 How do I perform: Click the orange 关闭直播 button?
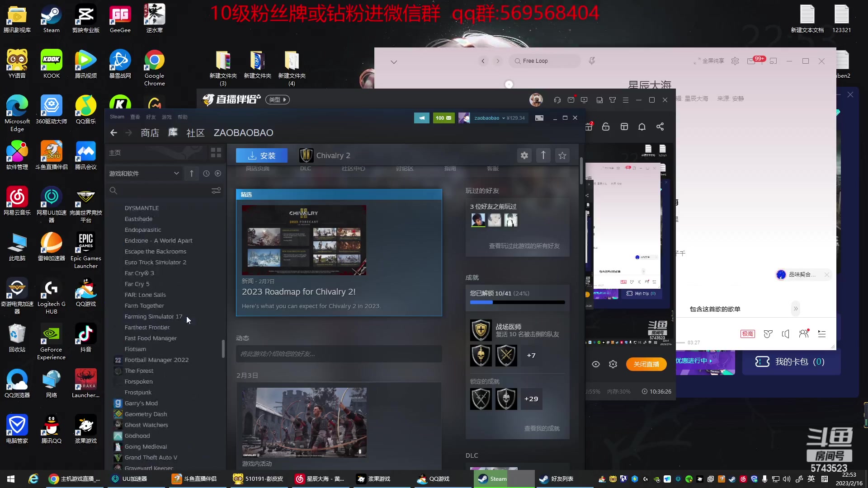(646, 364)
